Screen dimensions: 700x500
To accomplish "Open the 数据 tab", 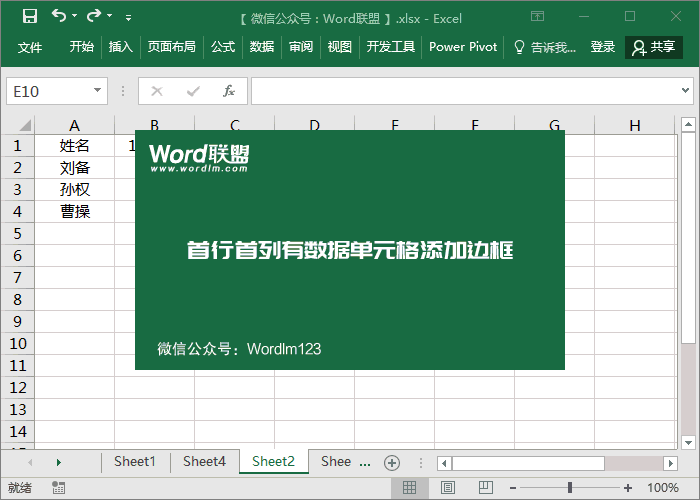I will (x=262, y=46).
